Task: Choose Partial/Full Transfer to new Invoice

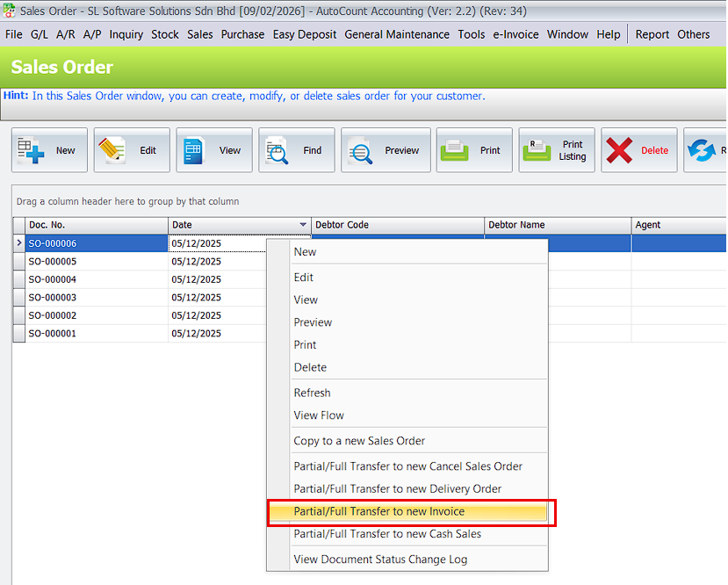Action: click(379, 511)
